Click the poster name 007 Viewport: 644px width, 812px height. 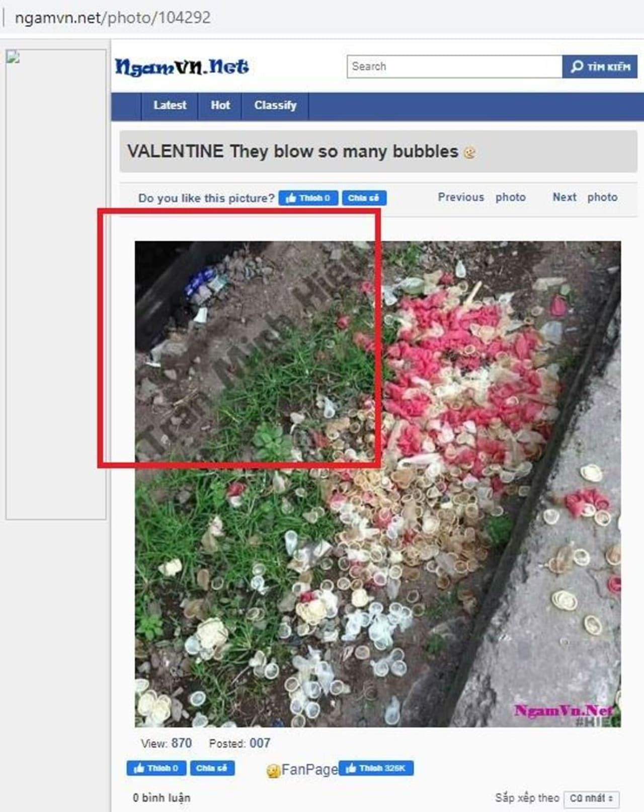click(x=260, y=743)
